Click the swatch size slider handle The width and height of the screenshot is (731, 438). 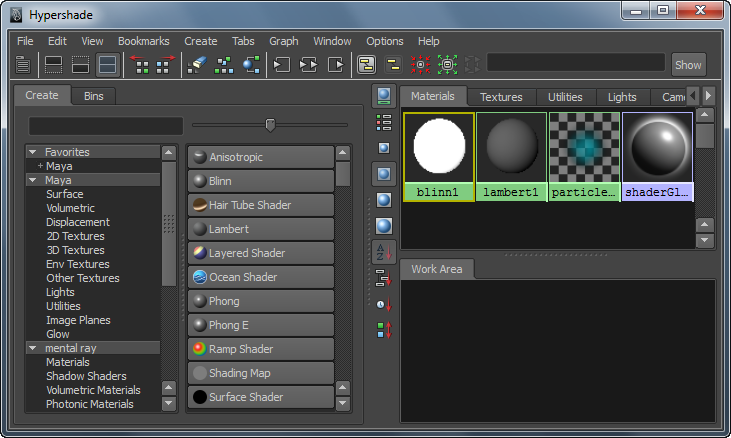tap(270, 125)
